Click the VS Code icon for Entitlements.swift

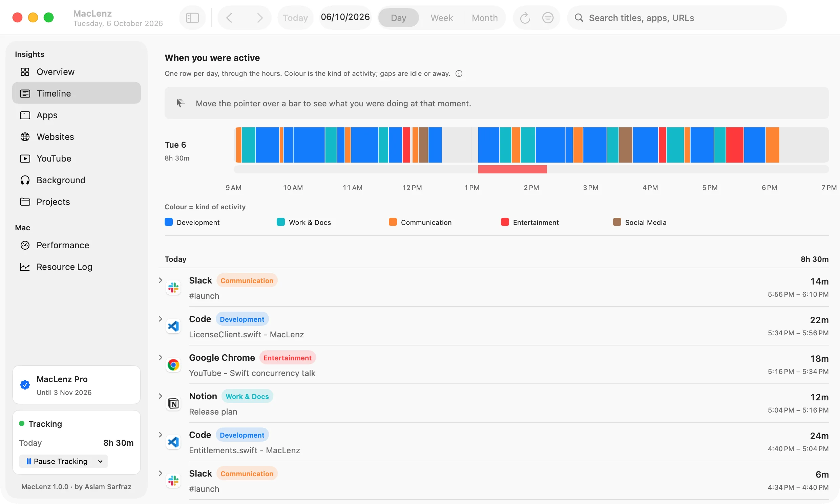click(173, 442)
